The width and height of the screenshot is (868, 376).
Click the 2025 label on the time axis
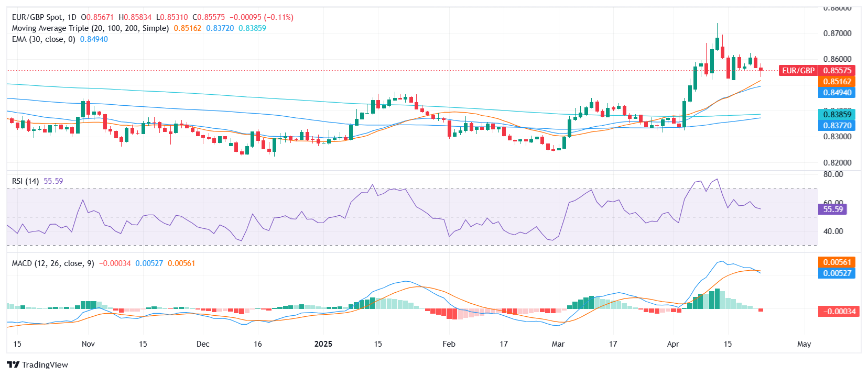[323, 344]
